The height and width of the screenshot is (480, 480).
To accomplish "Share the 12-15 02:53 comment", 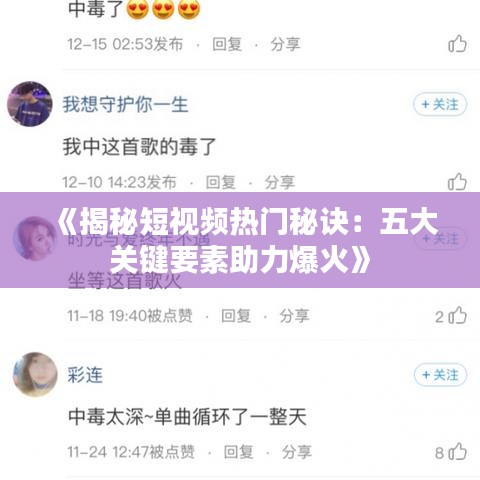I will [x=285, y=44].
